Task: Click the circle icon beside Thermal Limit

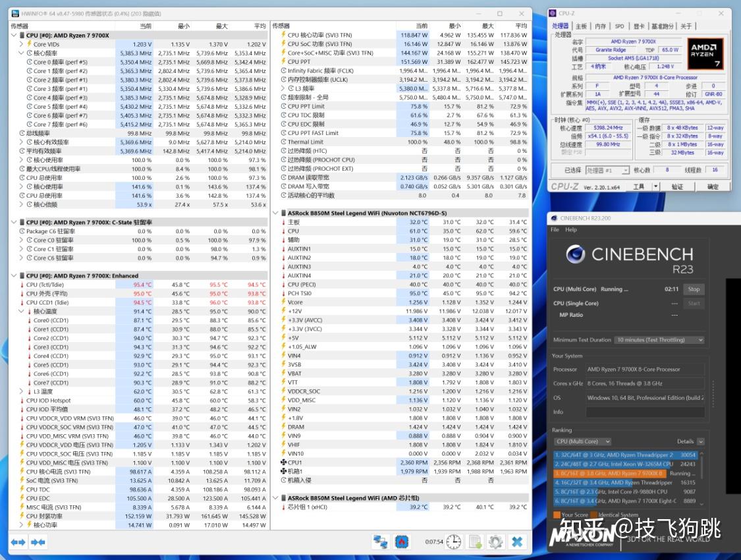Action: pyautogui.click(x=283, y=142)
